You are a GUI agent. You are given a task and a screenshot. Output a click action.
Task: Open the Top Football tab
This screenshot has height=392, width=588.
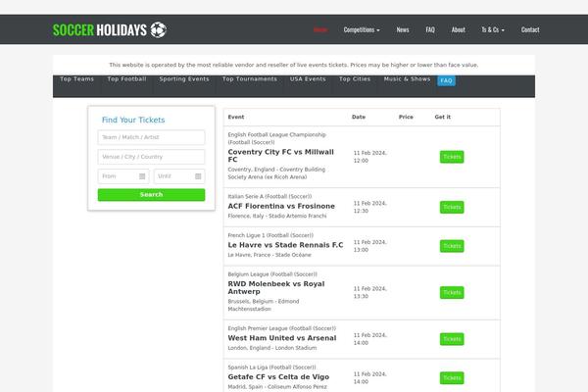[x=126, y=78]
